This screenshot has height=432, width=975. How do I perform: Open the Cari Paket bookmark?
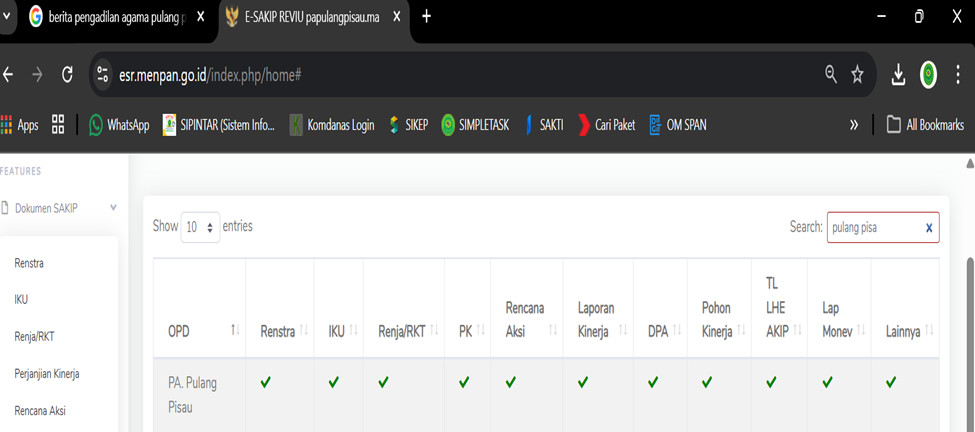click(606, 125)
